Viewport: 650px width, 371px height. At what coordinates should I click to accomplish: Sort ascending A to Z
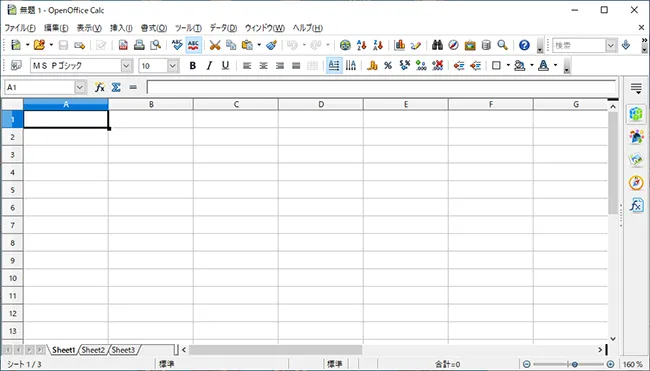point(361,45)
